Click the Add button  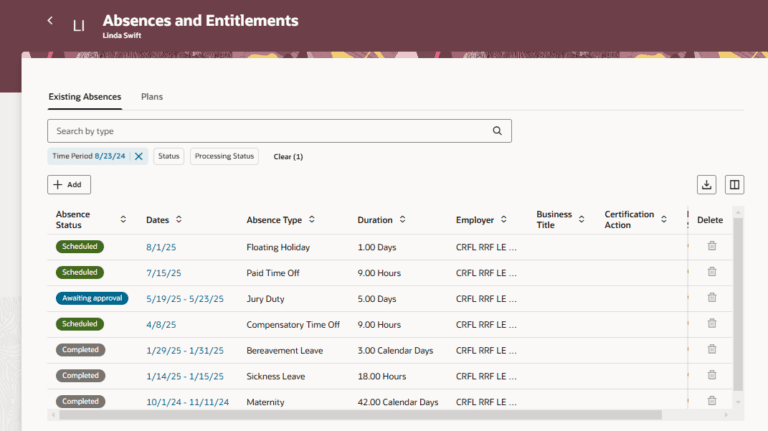69,185
